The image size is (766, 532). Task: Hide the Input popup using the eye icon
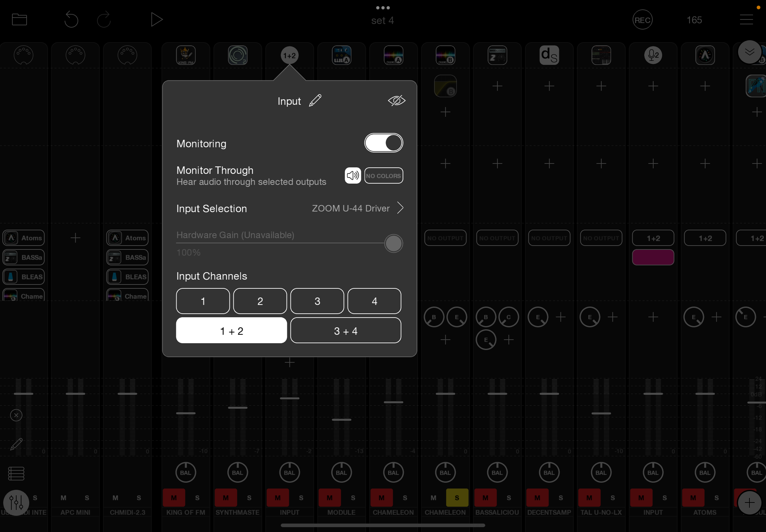[x=397, y=100]
